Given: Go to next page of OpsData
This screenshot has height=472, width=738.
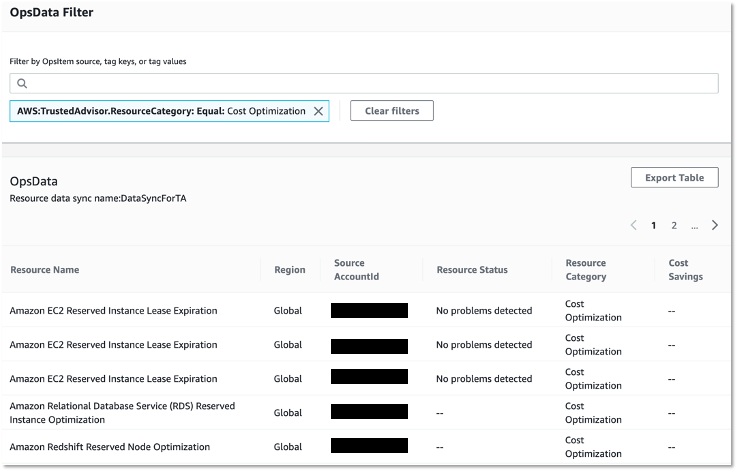Looking at the screenshot, I should 715,225.
